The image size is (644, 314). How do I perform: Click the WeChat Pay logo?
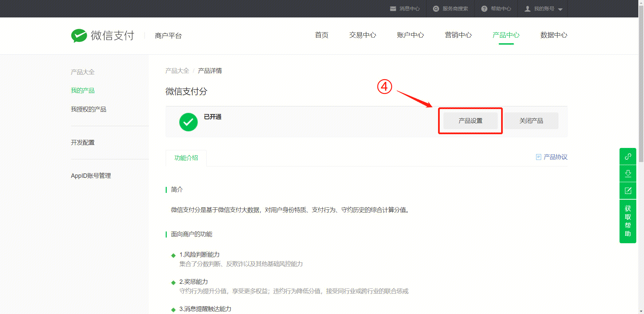(x=103, y=36)
